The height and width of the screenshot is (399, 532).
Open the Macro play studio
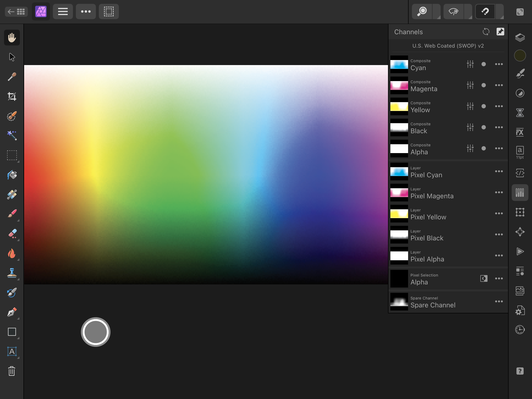pos(520,251)
